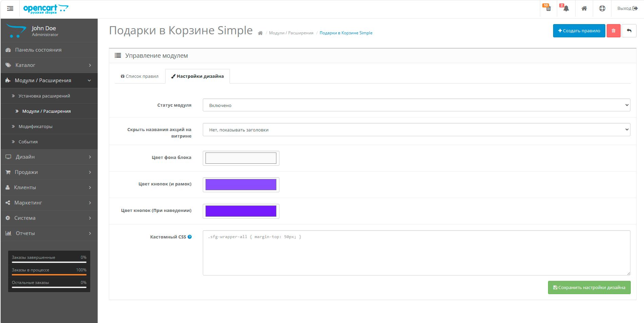Viewport: 644px width, 323px height.
Task: Open the notifications bell icon
Action: tap(566, 8)
